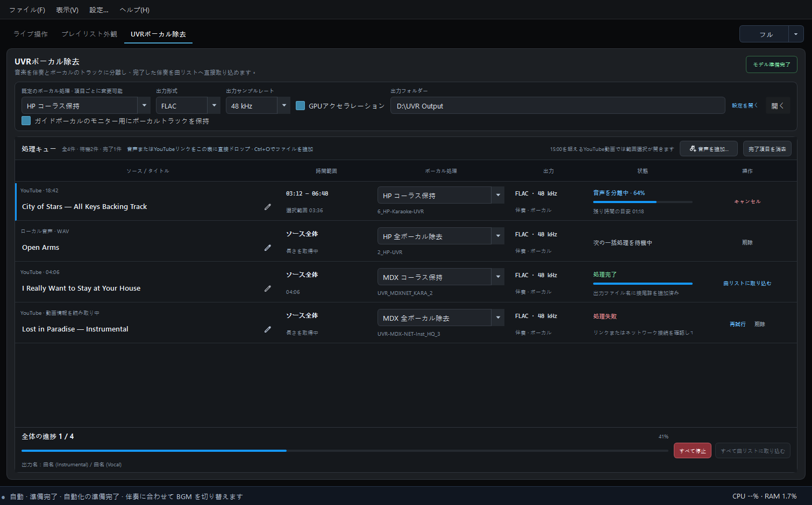Image resolution: width=812 pixels, height=505 pixels.
Task: Click the pencil icon for Lost in Paradise
Action: pyautogui.click(x=267, y=329)
